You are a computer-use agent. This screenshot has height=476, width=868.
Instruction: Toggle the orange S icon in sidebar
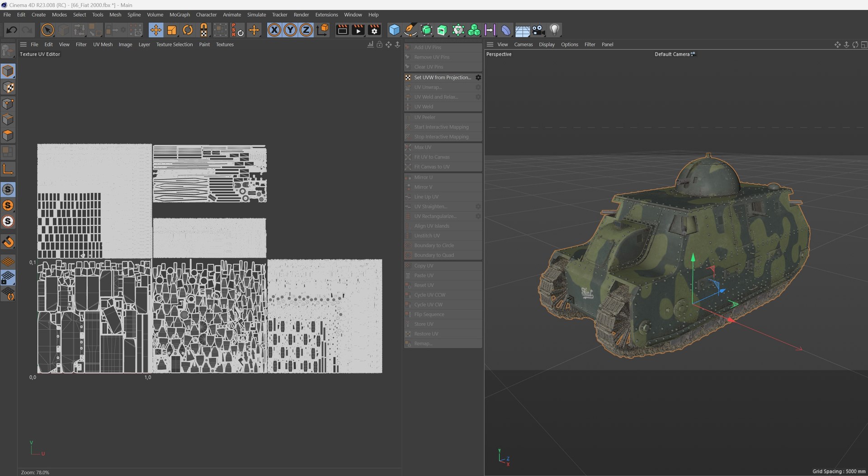(8, 206)
